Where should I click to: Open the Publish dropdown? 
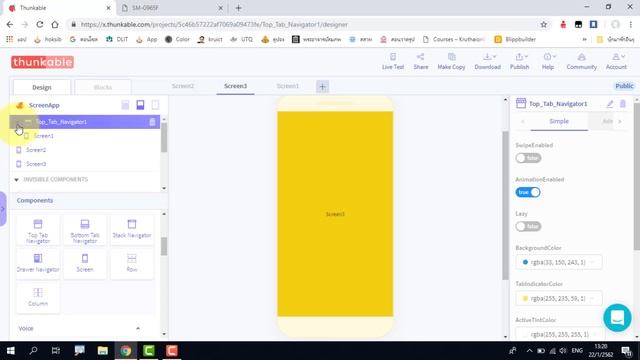520,61
